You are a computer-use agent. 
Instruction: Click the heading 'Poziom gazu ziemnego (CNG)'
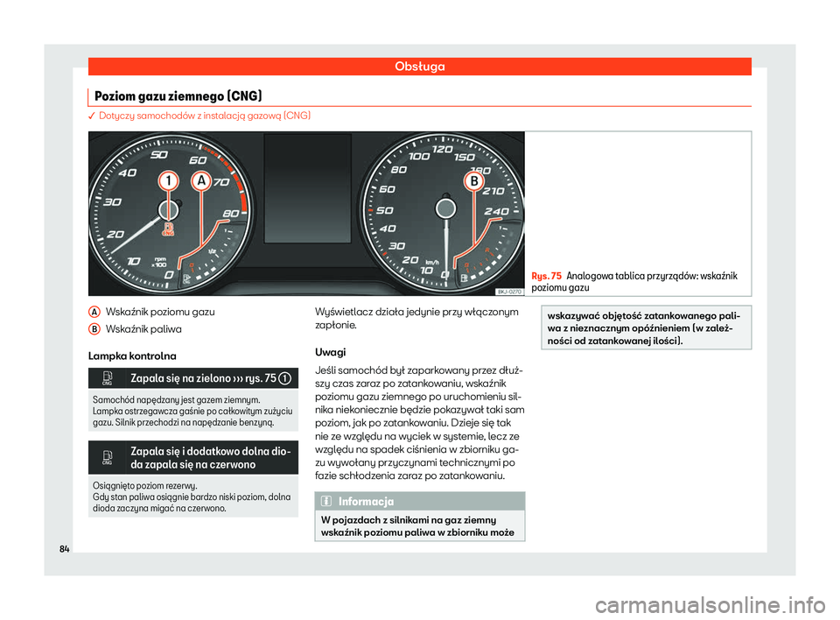(178, 96)
